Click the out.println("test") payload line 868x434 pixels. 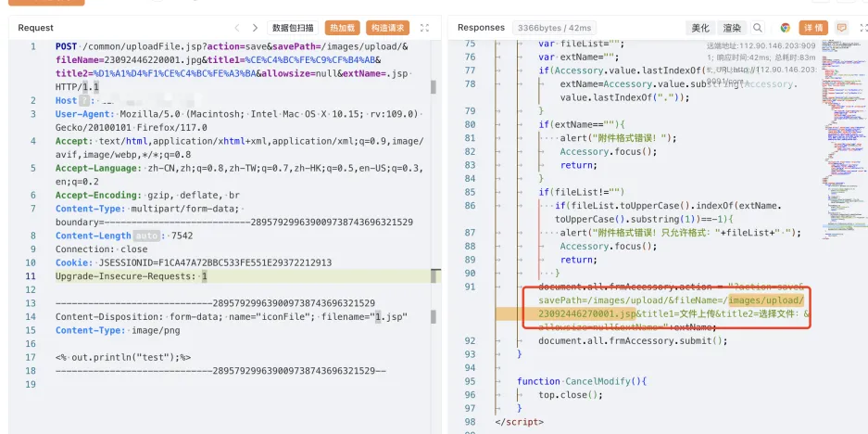[123, 358]
